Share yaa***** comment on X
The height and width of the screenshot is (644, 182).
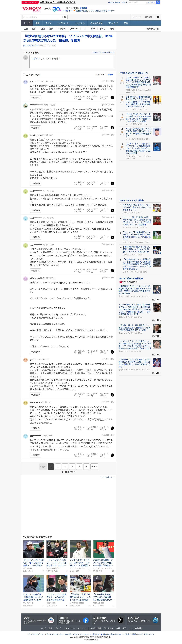point(112,395)
